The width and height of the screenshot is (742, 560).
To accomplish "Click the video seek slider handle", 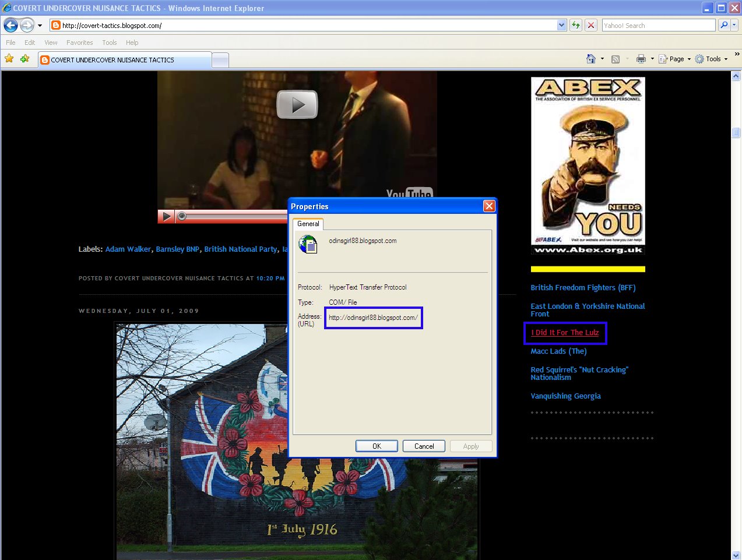I will point(182,216).
